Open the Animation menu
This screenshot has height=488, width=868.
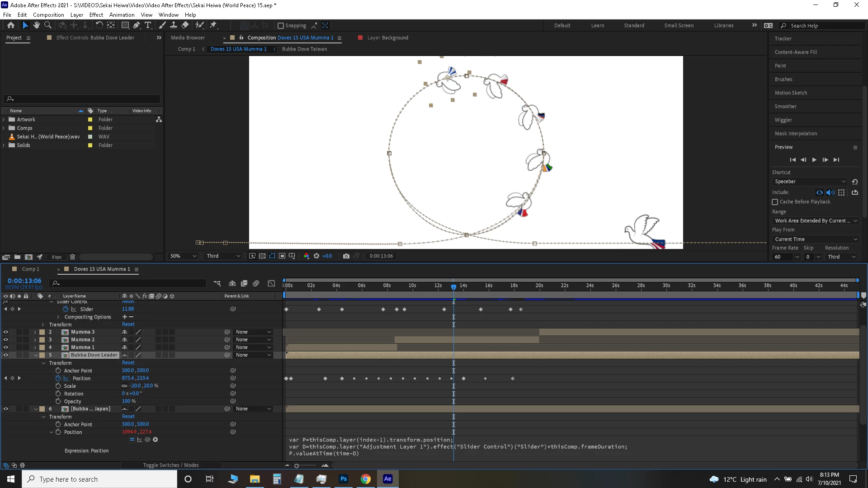122,14
